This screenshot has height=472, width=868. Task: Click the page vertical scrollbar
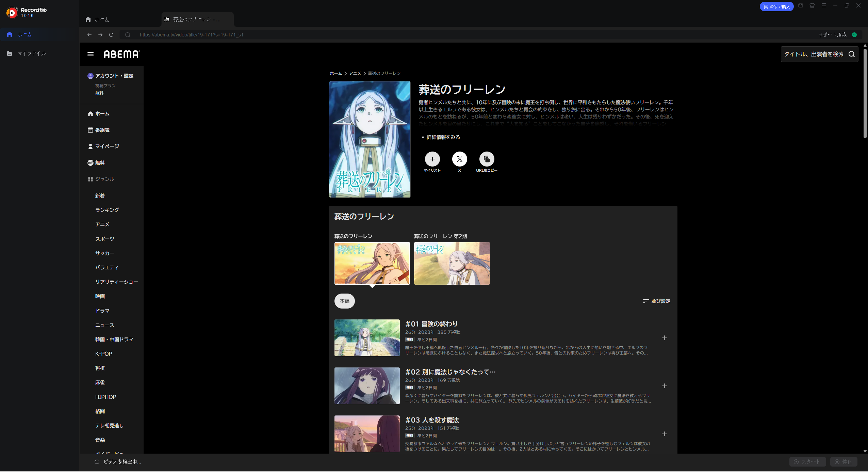[865, 94]
